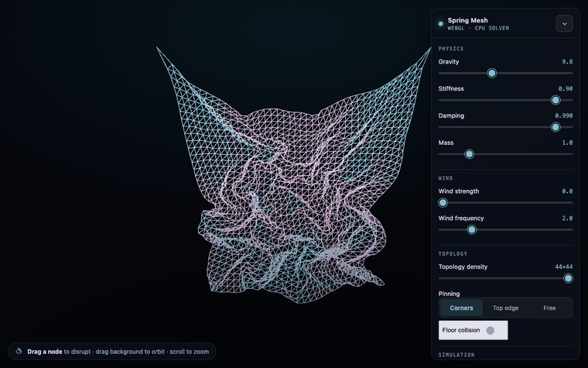The height and width of the screenshot is (368, 588).
Task: Click the Gravity value 9.8
Action: [567, 61]
